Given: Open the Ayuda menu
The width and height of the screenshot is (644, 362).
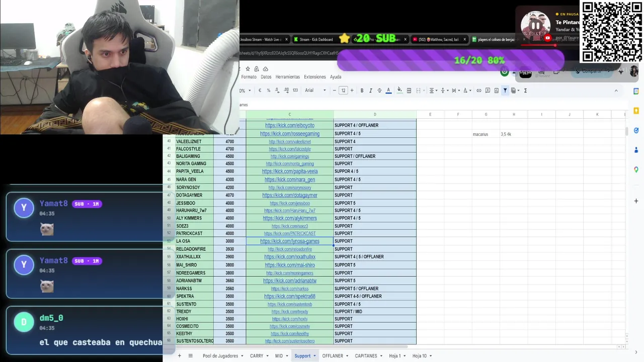Looking at the screenshot, I should [336, 77].
